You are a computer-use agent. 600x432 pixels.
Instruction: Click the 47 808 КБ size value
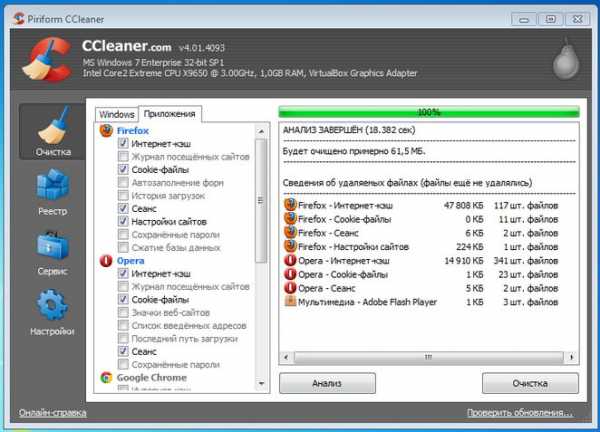coord(463,205)
